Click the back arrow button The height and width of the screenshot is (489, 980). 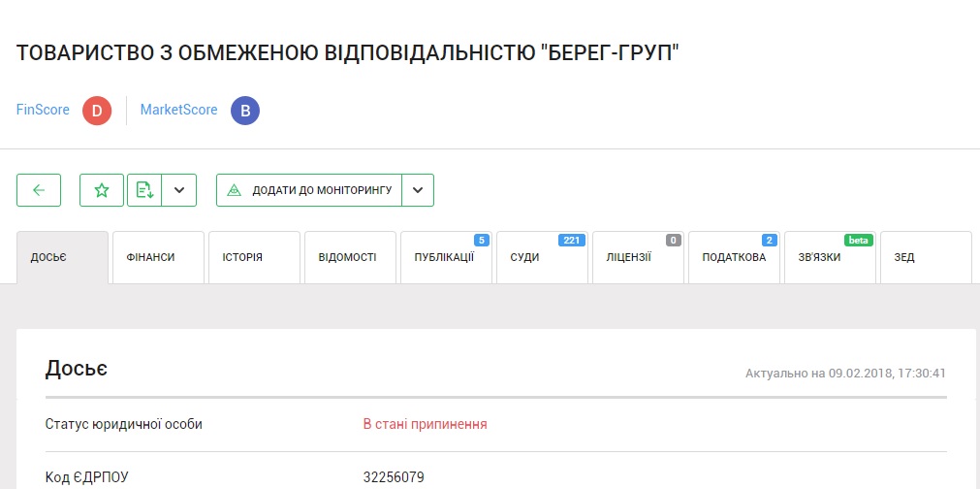tap(39, 190)
